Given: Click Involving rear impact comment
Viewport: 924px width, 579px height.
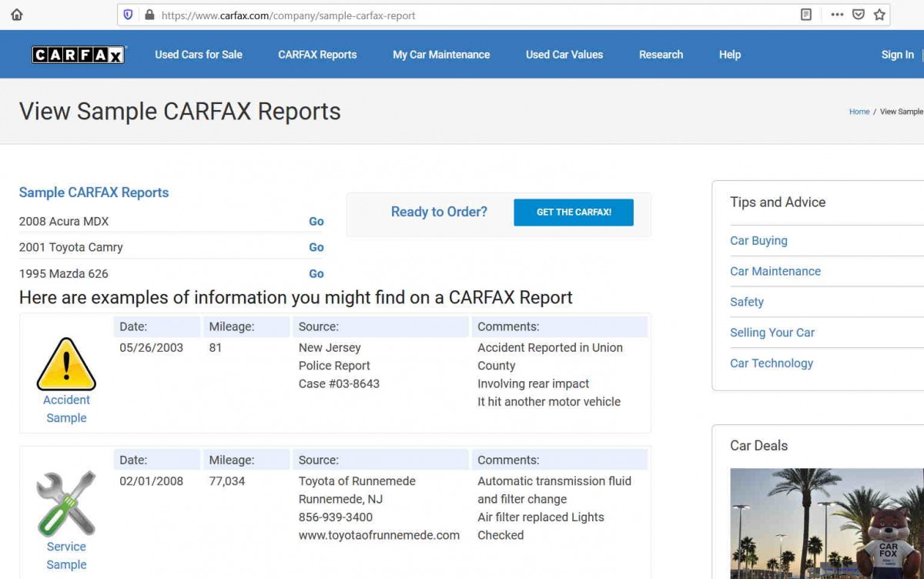Looking at the screenshot, I should coord(533,383).
